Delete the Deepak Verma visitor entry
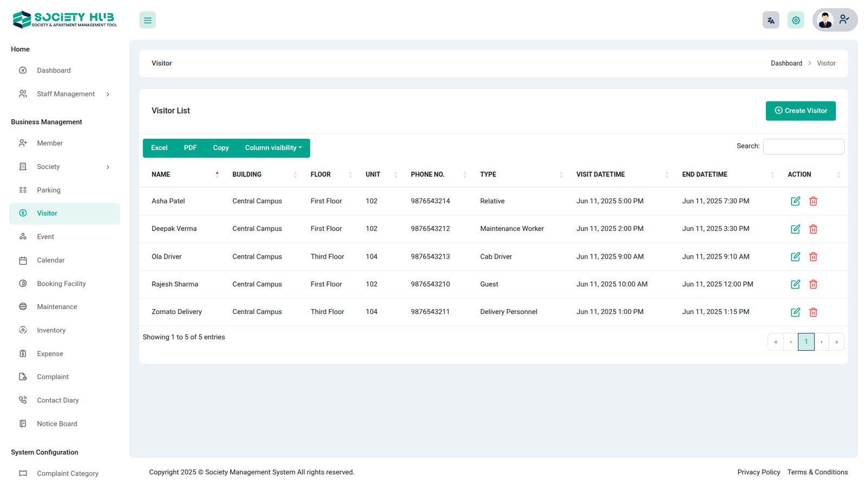The height and width of the screenshot is (488, 868). (813, 229)
